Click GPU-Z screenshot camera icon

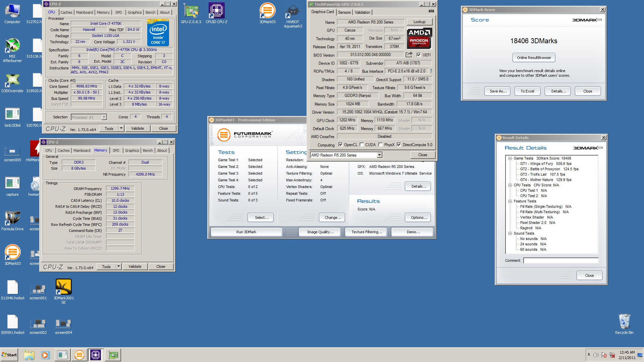pos(431,11)
